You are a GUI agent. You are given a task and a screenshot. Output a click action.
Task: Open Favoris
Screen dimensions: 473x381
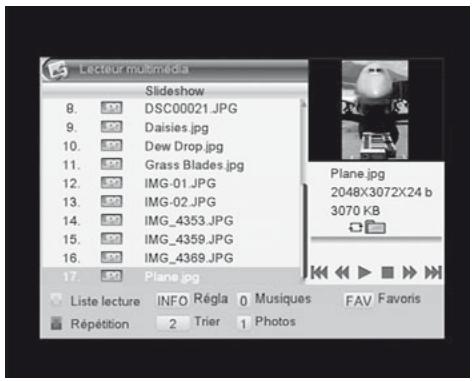(399, 298)
